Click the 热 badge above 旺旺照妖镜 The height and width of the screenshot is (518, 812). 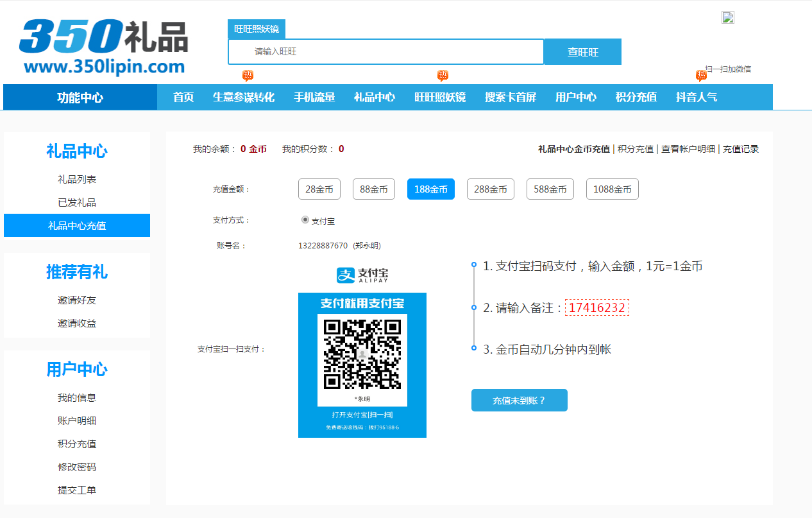click(443, 76)
